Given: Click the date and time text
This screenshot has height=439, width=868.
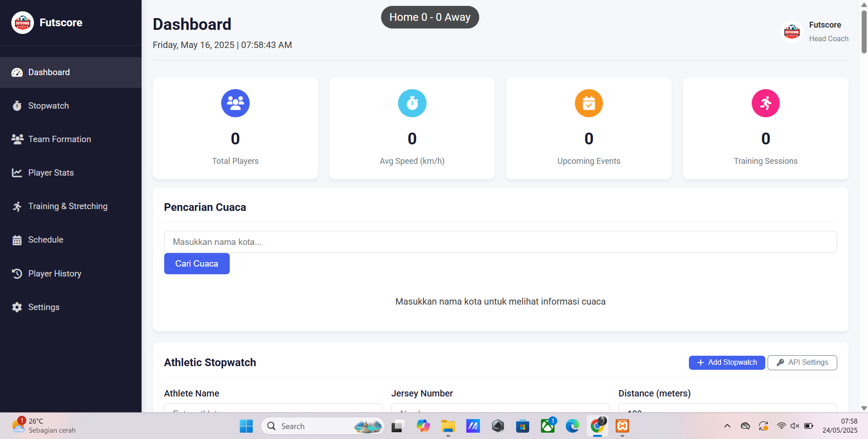Looking at the screenshot, I should pyautogui.click(x=222, y=45).
